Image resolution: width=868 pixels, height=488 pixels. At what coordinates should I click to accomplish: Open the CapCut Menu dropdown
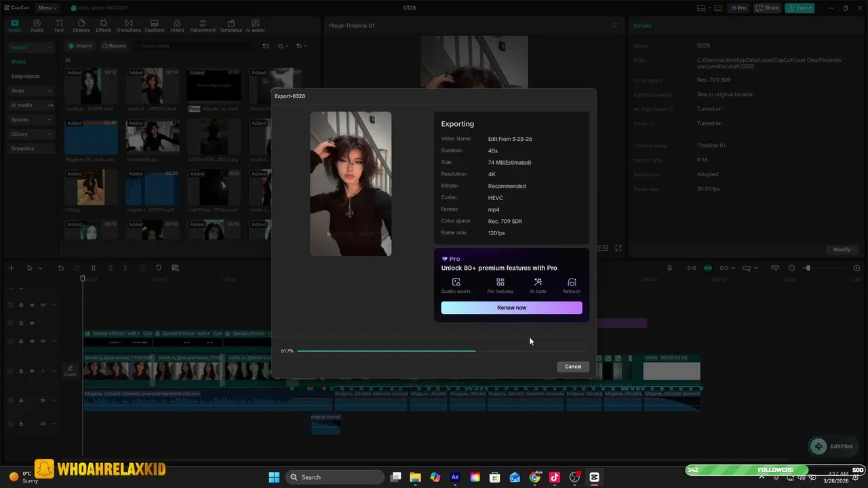[47, 8]
